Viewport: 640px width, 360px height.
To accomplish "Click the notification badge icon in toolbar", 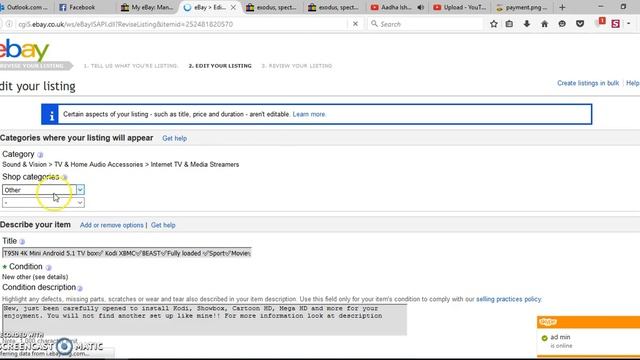I will pos(601,22).
